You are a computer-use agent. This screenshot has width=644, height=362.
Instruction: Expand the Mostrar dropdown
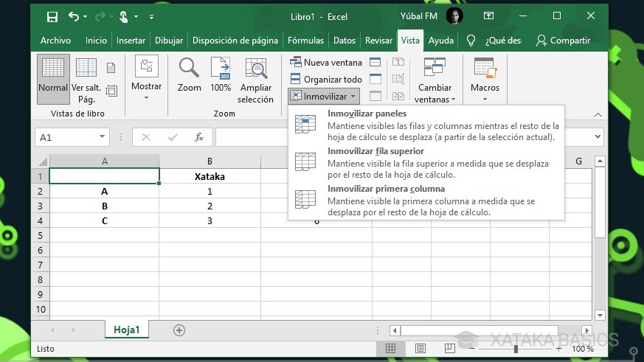click(146, 78)
